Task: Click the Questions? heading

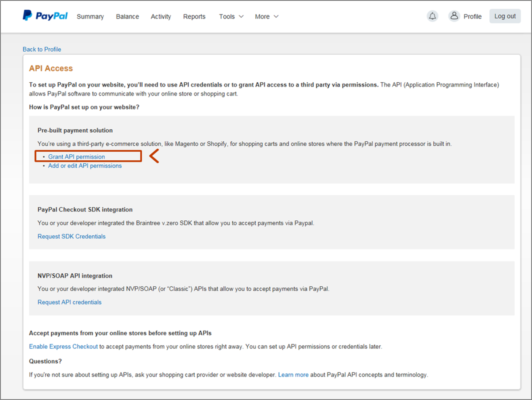Action: tap(45, 361)
